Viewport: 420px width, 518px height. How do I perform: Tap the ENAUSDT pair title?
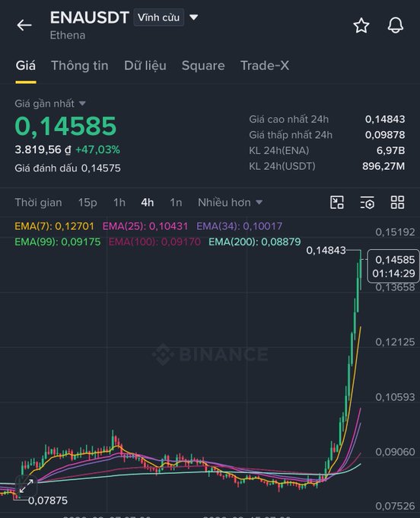90,18
